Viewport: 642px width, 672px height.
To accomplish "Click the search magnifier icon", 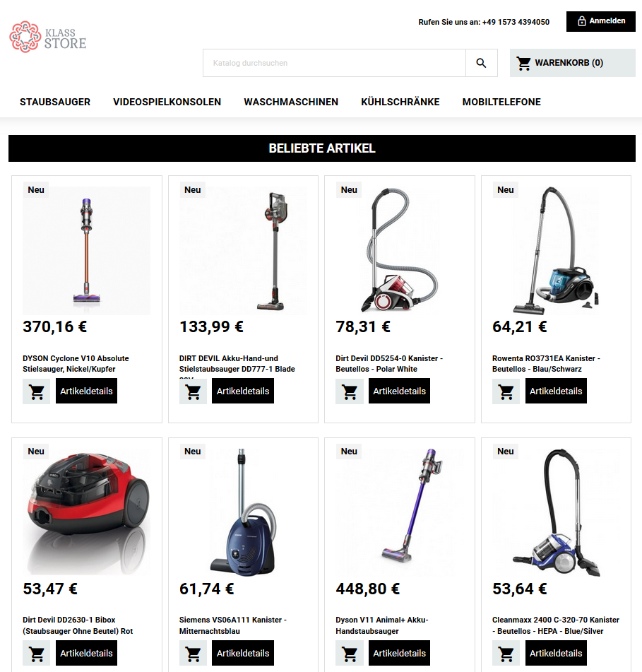I will click(x=482, y=63).
